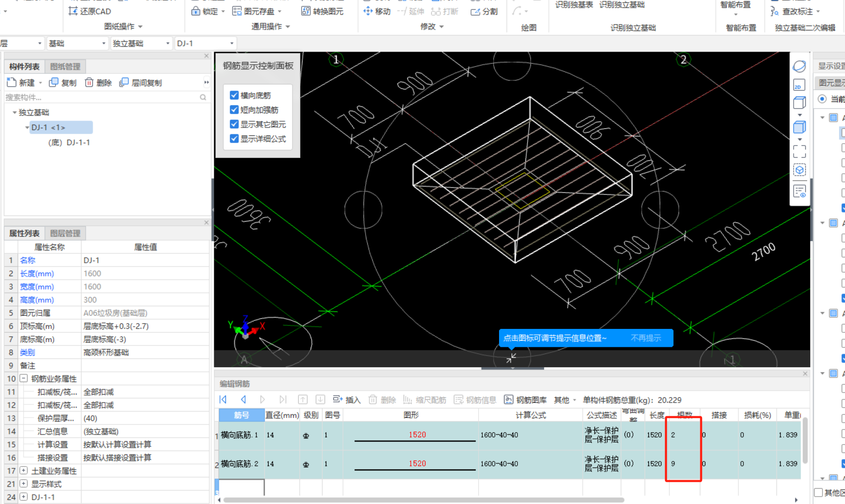Screen dimensions: 845x504
Task: Click the 转换图元 convert tool
Action: point(322,11)
